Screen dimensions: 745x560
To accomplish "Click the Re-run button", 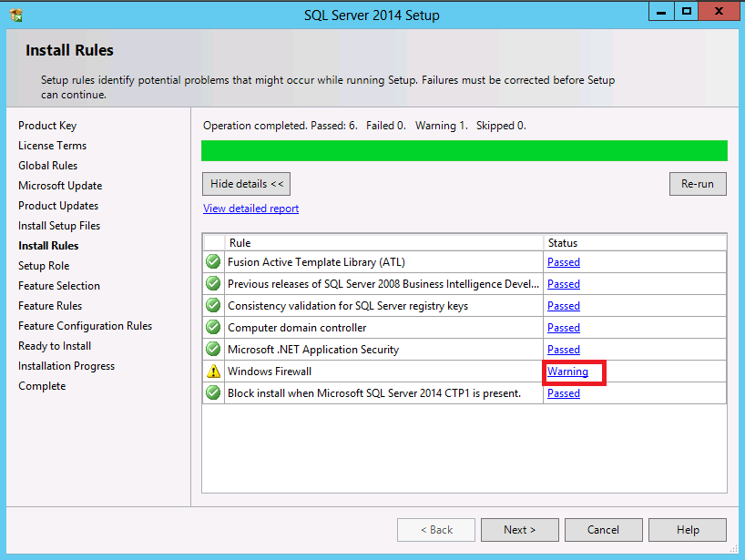I will pyautogui.click(x=698, y=184).
